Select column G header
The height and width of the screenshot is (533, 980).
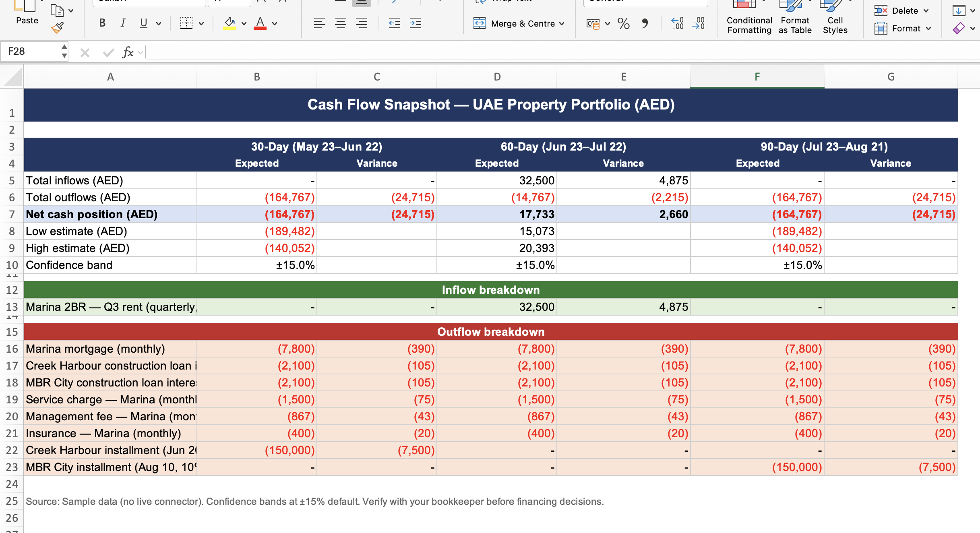[x=891, y=77]
